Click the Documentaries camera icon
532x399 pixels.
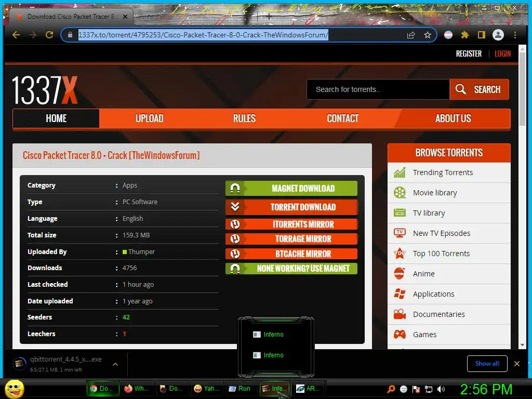[400, 314]
